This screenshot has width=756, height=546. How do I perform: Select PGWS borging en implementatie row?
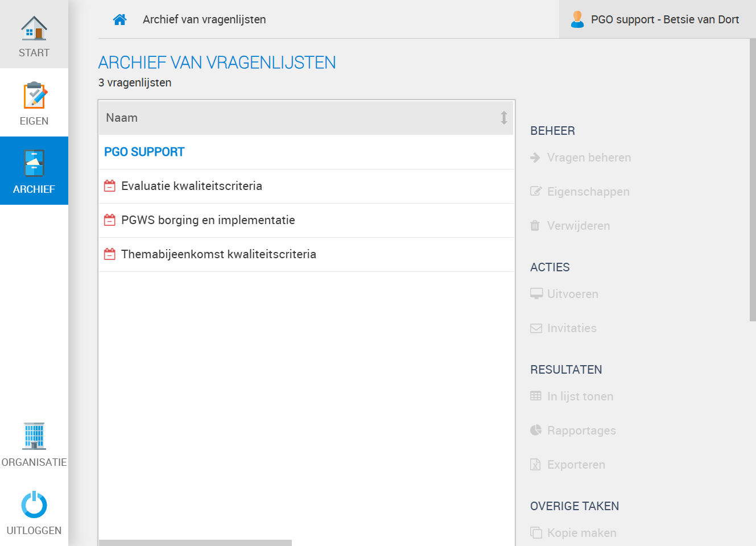point(307,220)
